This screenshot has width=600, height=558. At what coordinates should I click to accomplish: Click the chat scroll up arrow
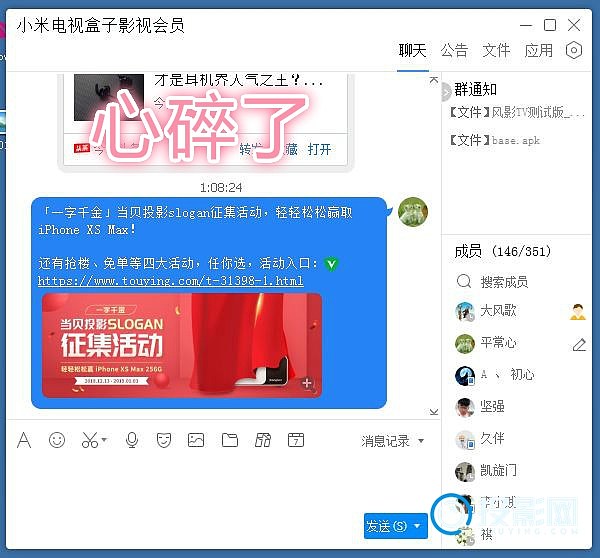[x=434, y=80]
